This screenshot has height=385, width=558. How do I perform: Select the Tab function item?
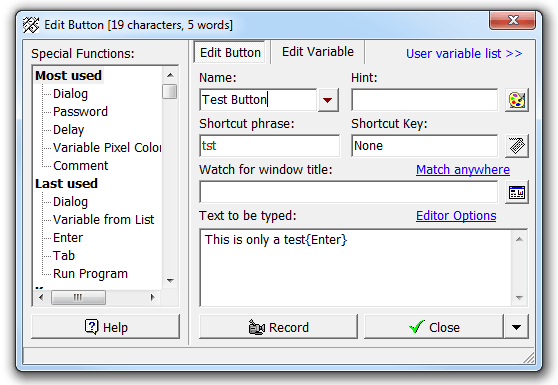[x=64, y=256]
